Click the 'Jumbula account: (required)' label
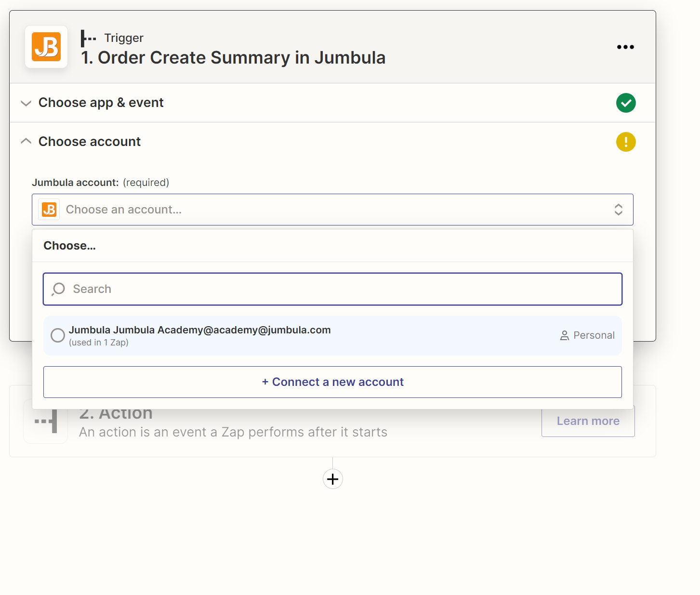700x595 pixels. click(x=100, y=183)
